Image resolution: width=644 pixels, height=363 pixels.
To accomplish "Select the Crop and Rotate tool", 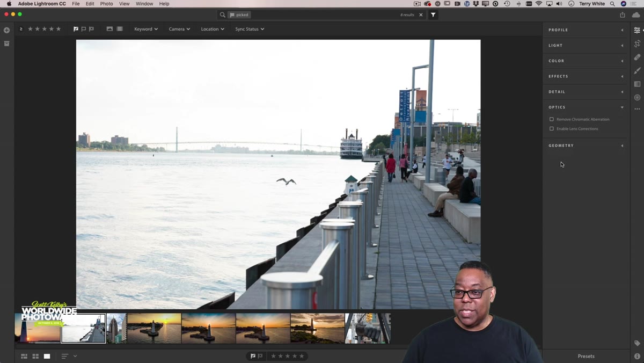I will [637, 43].
